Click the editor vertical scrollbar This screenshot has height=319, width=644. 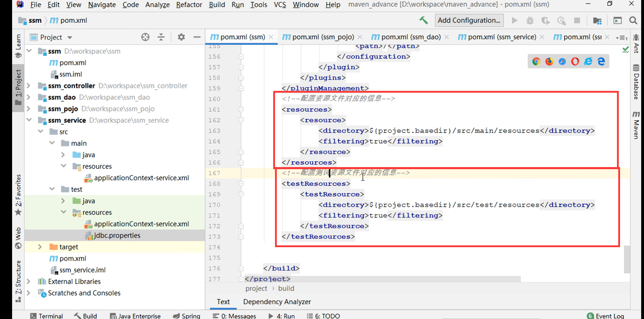[x=627, y=259]
